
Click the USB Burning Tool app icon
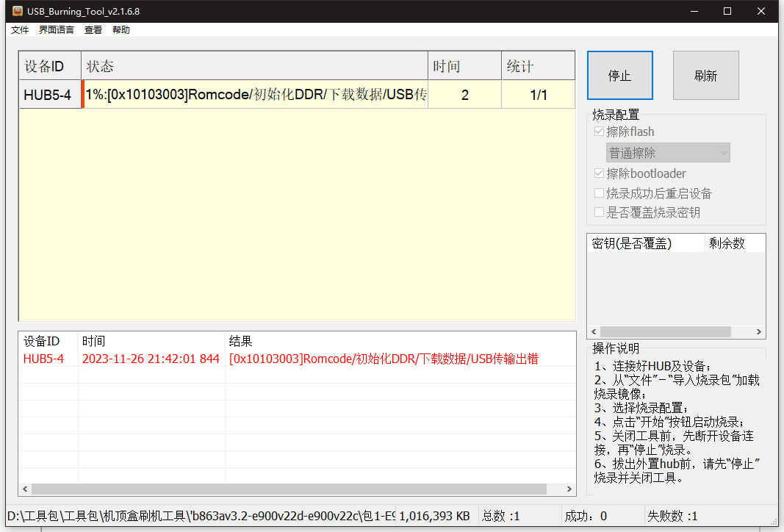tap(16, 11)
